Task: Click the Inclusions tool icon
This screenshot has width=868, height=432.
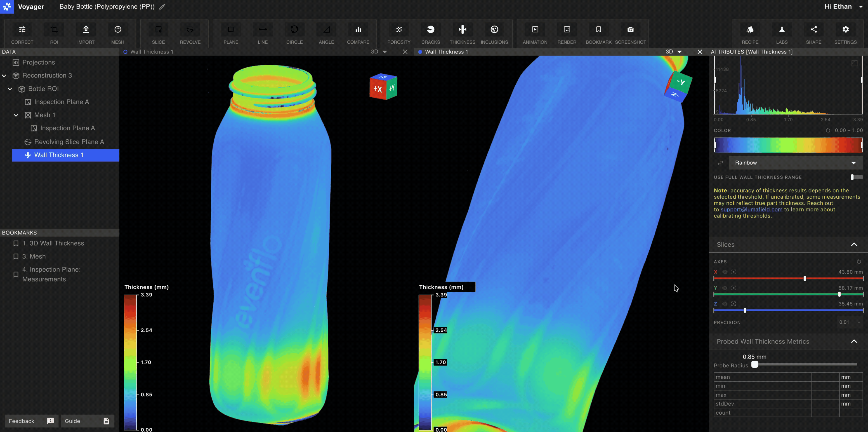Action: coord(494,34)
